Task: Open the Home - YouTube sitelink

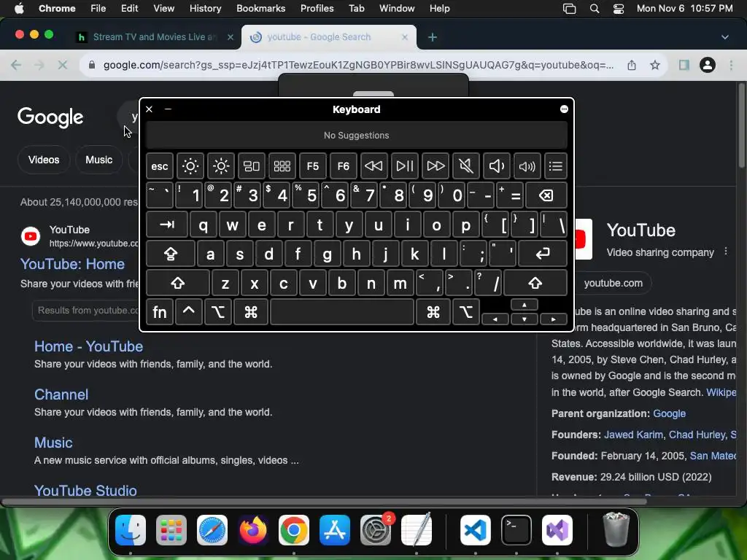Action: click(x=88, y=346)
